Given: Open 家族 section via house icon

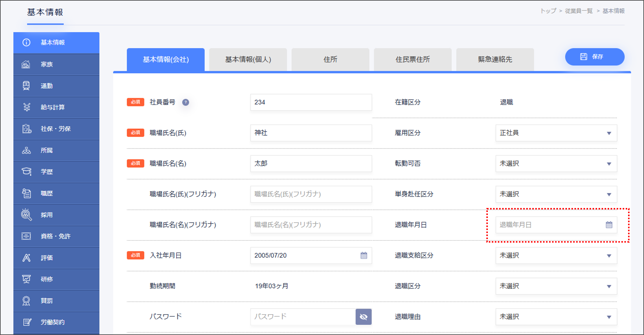Looking at the screenshot, I should pos(26,64).
